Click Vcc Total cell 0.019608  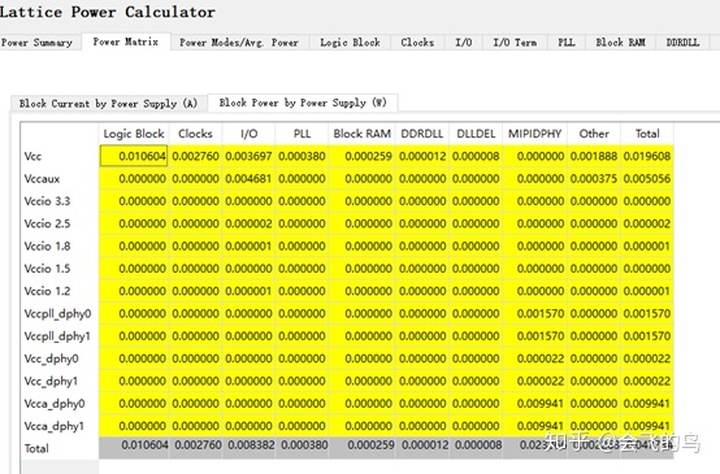click(647, 156)
